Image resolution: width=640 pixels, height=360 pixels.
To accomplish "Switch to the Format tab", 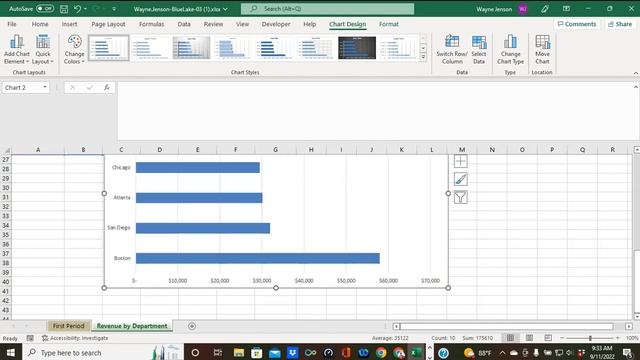I will click(x=389, y=24).
